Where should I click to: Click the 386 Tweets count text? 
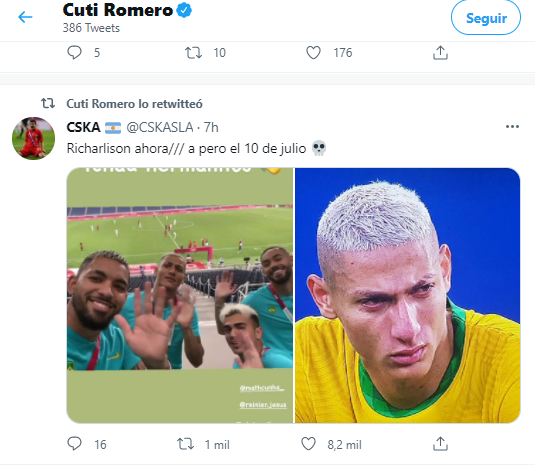(91, 28)
